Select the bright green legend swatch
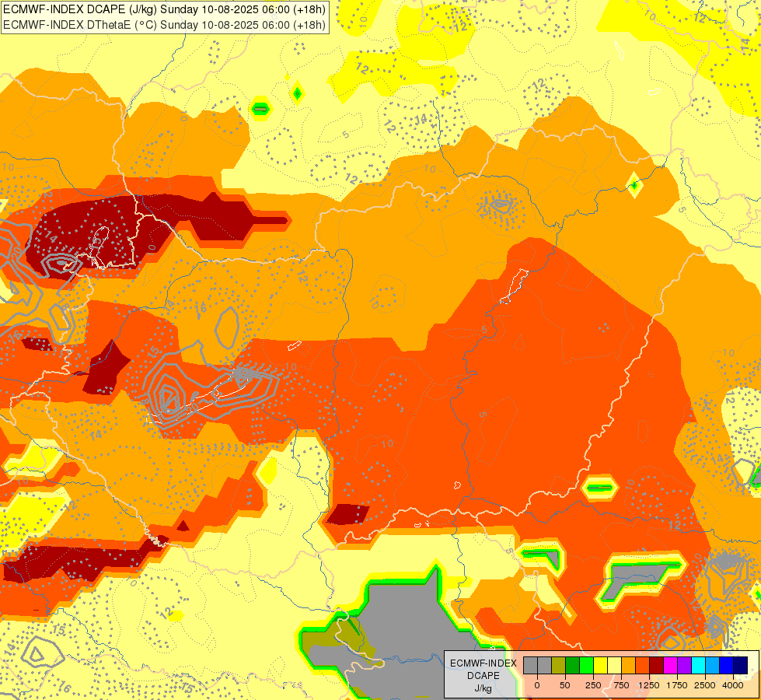 point(586,665)
